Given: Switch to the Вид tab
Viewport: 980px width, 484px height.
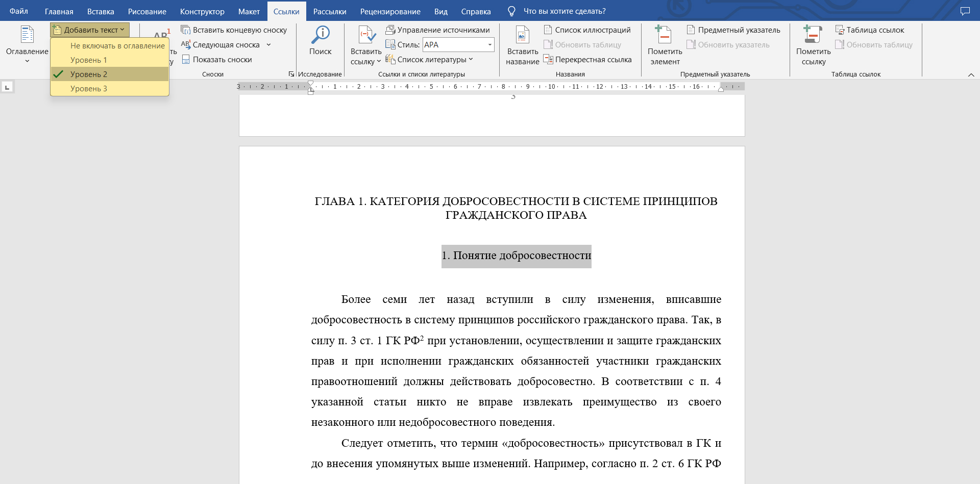Looking at the screenshot, I should [x=441, y=11].
